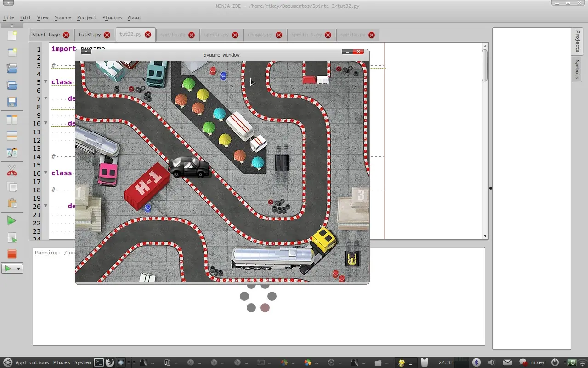Open the Source menu
The height and width of the screenshot is (368, 588).
click(63, 17)
